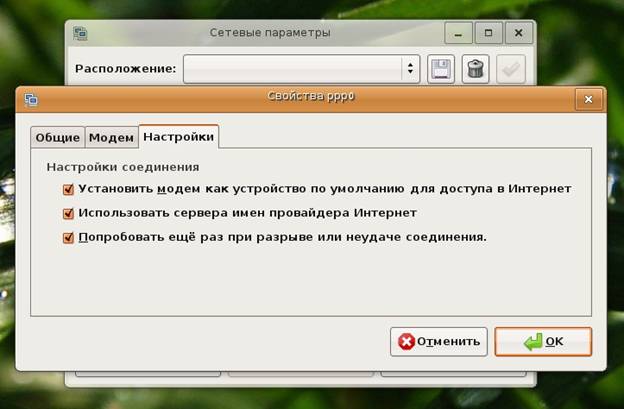Click the greyed checkmark apply icon
This screenshot has height=409, width=624.
pos(511,69)
